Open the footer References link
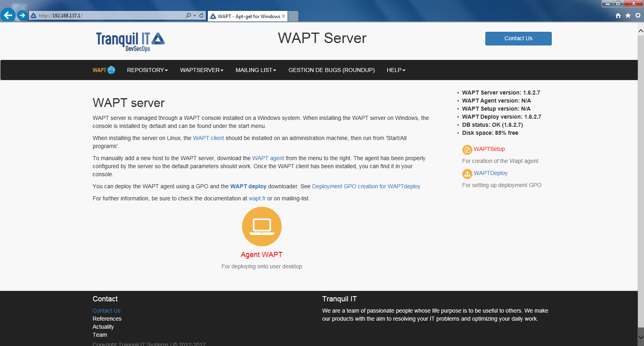The image size is (644, 346). click(107, 319)
